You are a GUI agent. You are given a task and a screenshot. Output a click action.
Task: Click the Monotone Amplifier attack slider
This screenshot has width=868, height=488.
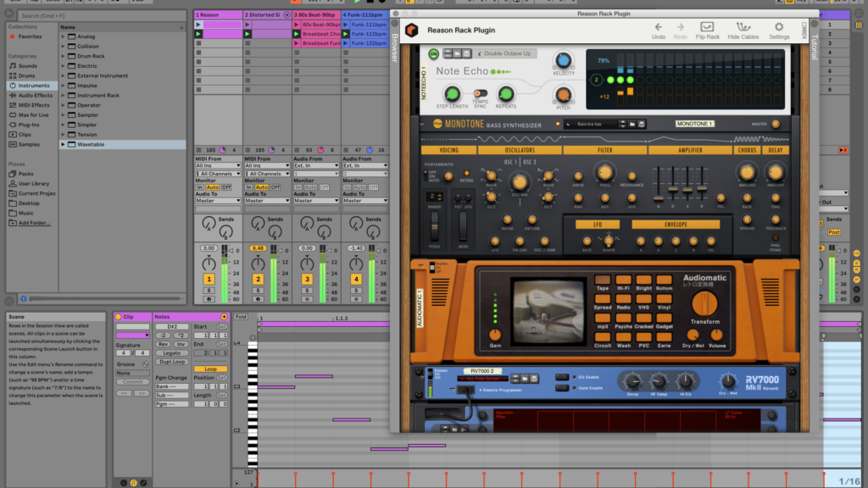658,198
